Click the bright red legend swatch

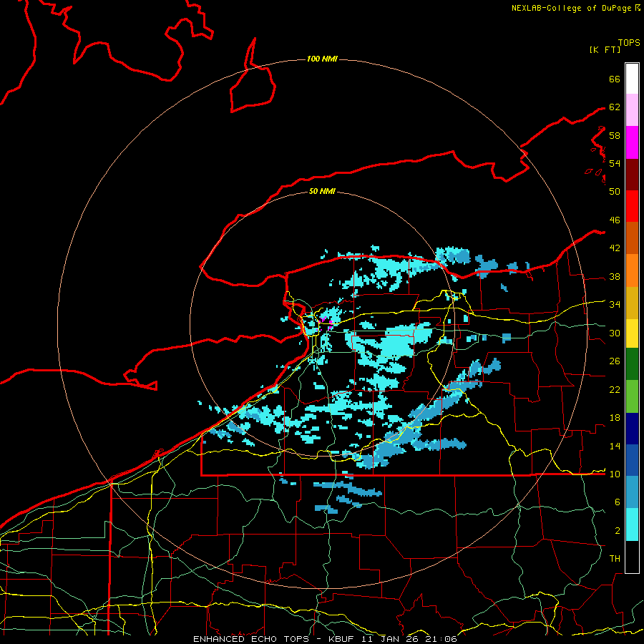click(x=632, y=206)
